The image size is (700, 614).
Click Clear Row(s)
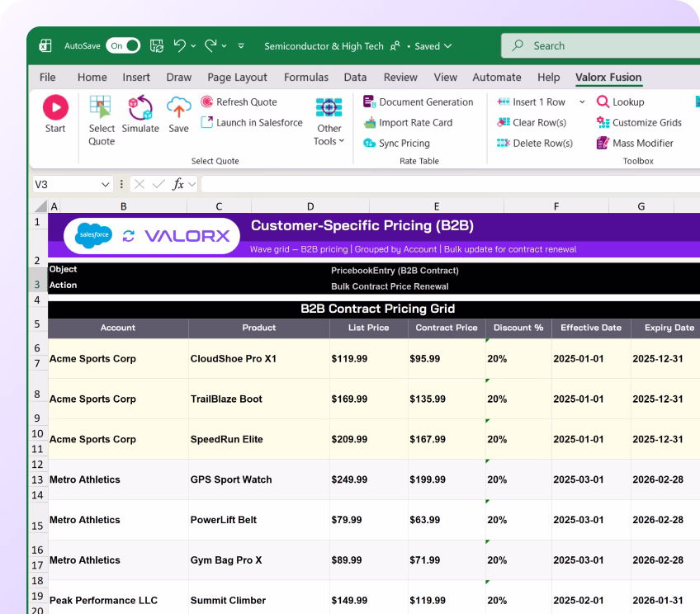coord(532,123)
